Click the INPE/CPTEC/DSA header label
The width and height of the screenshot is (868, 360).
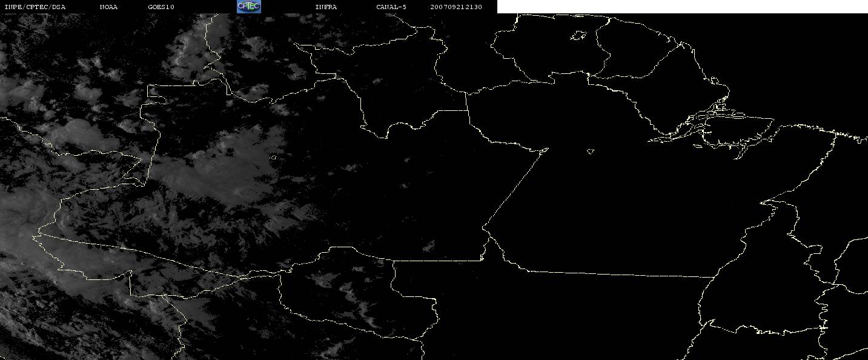pos(35,7)
